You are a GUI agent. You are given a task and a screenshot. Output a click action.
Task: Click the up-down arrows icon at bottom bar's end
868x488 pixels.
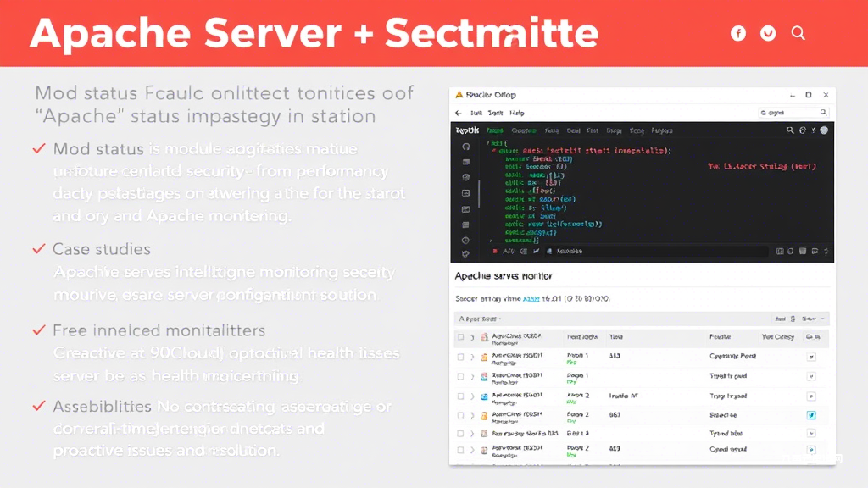coord(826,251)
